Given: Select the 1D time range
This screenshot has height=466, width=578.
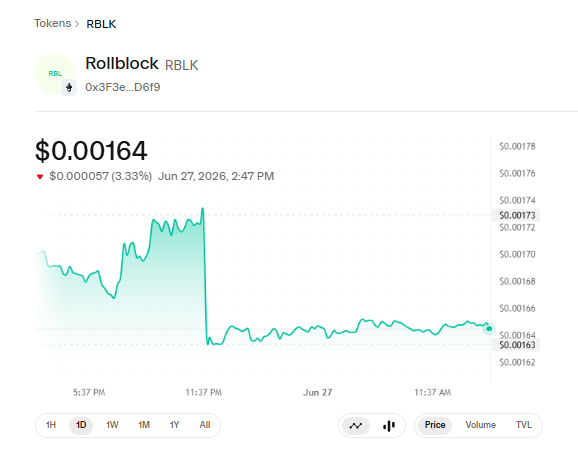Looking at the screenshot, I should [81, 425].
